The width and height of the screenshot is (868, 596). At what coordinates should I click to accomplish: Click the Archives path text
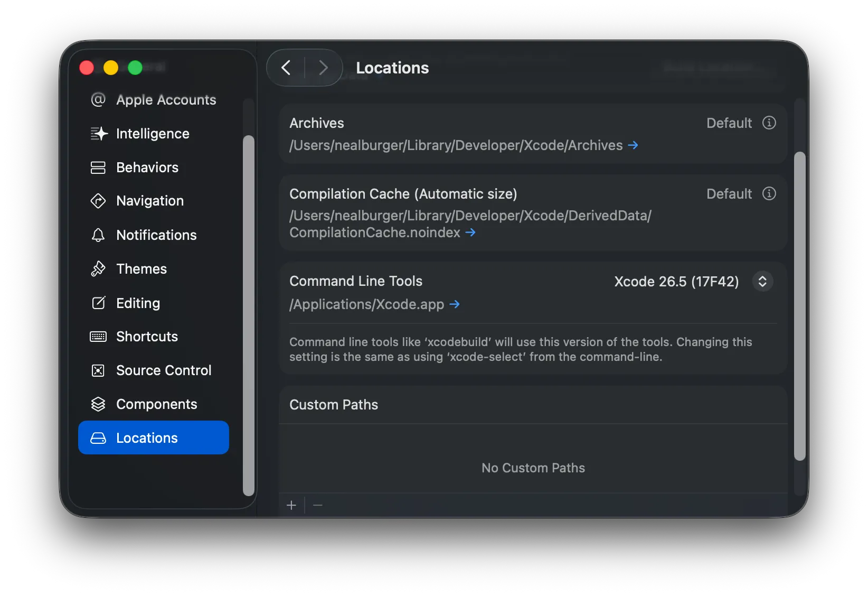[456, 145]
